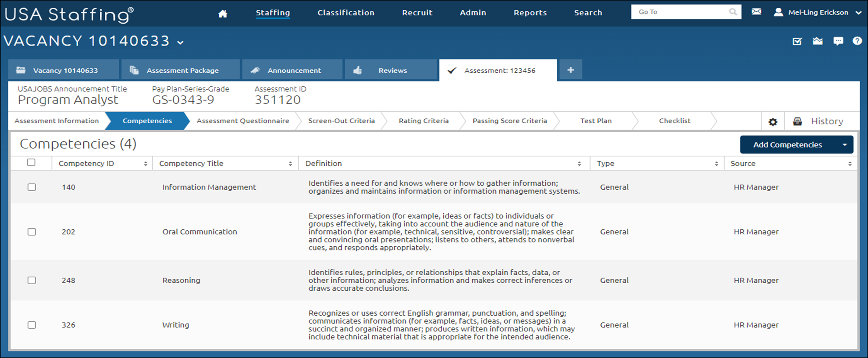Screen dimensions: 868x358
Task: Click Assessment ID value 351120
Action: pyautogui.click(x=277, y=100)
